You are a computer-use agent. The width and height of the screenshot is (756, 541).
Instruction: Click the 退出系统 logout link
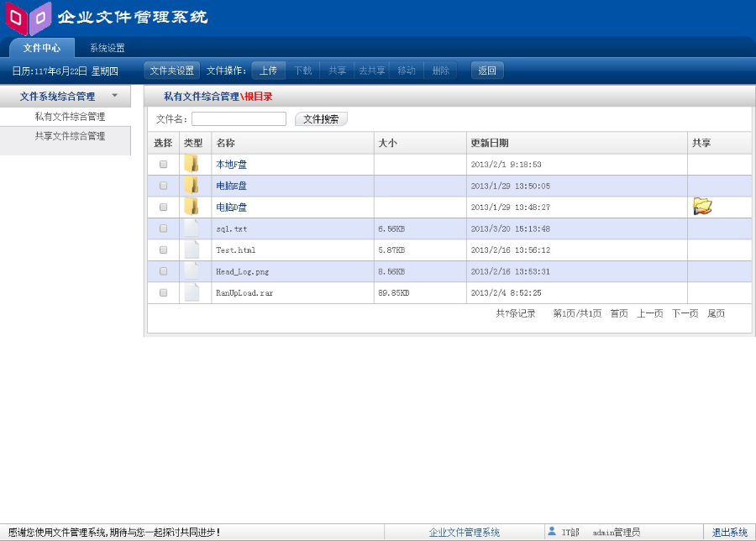(730, 531)
